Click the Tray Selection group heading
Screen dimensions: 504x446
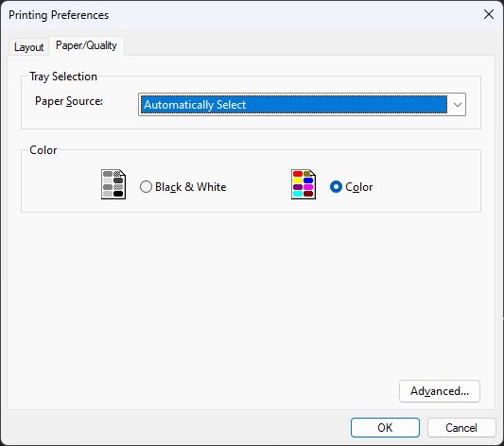(x=63, y=77)
